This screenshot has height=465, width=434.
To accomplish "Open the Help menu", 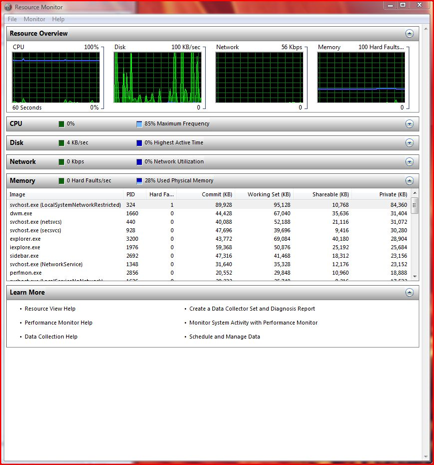I will point(58,19).
